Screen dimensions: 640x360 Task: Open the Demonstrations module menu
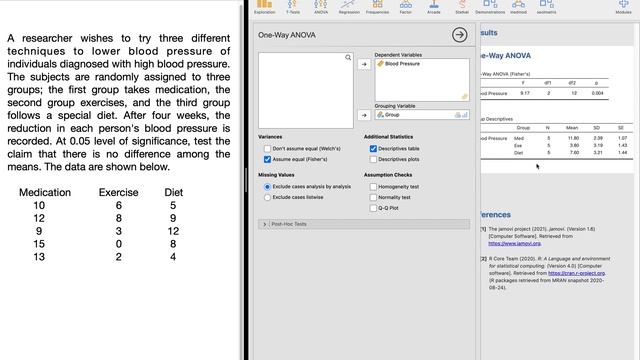pos(490,7)
